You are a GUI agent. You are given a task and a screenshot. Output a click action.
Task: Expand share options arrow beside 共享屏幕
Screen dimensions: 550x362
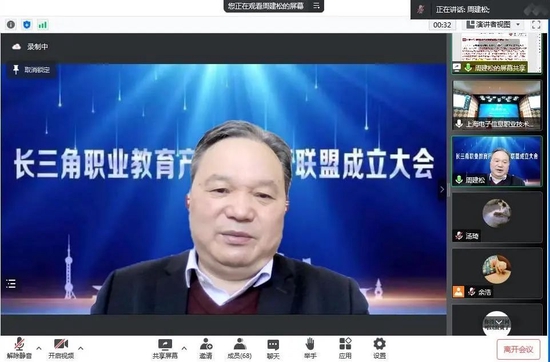(184, 348)
